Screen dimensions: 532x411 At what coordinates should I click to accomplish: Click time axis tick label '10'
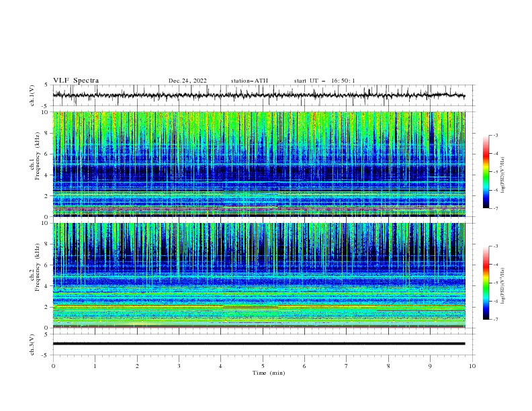(x=472, y=366)
